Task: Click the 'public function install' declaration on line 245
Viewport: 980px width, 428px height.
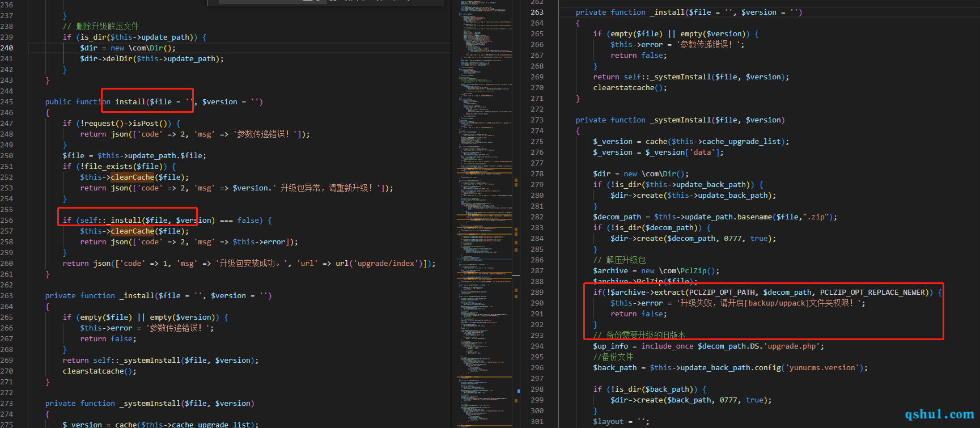Action: pos(154,101)
